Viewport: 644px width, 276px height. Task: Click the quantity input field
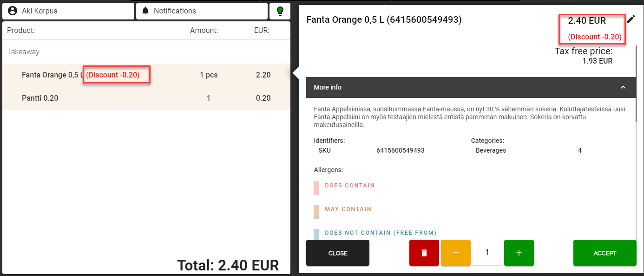click(x=487, y=253)
